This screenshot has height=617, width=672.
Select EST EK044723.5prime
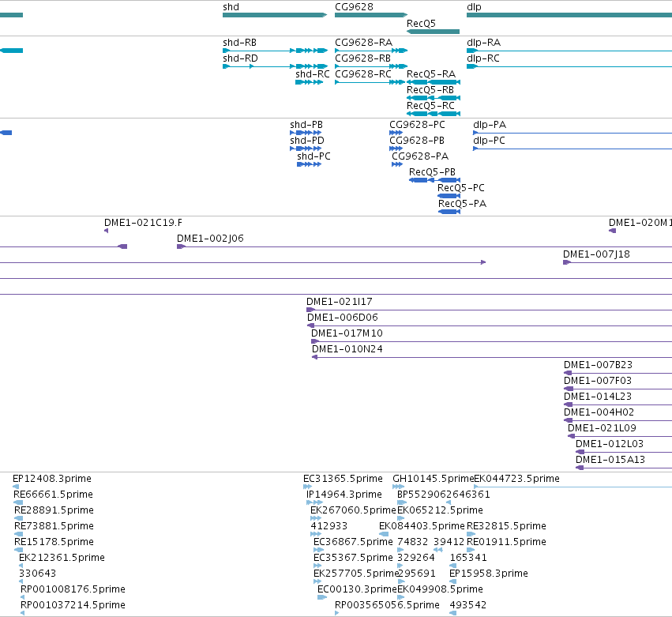(573, 487)
